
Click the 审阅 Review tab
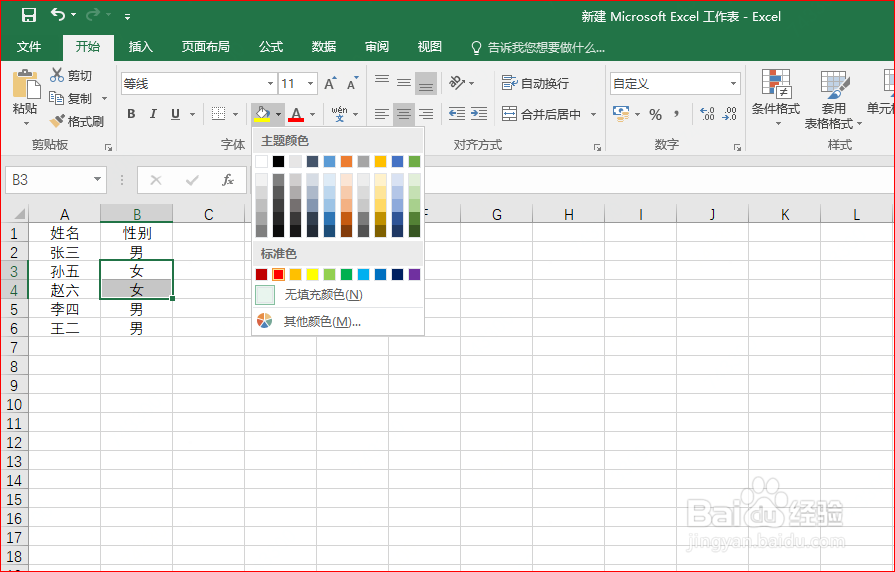[377, 46]
